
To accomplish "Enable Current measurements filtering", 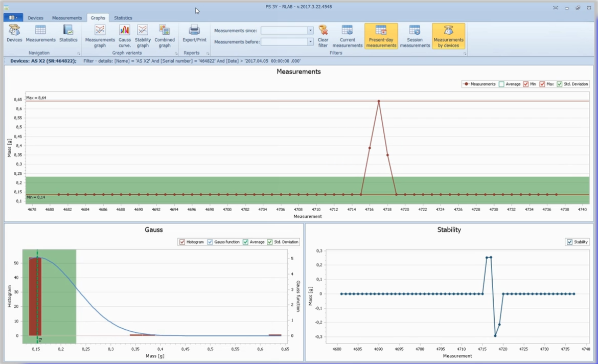I will point(347,35).
